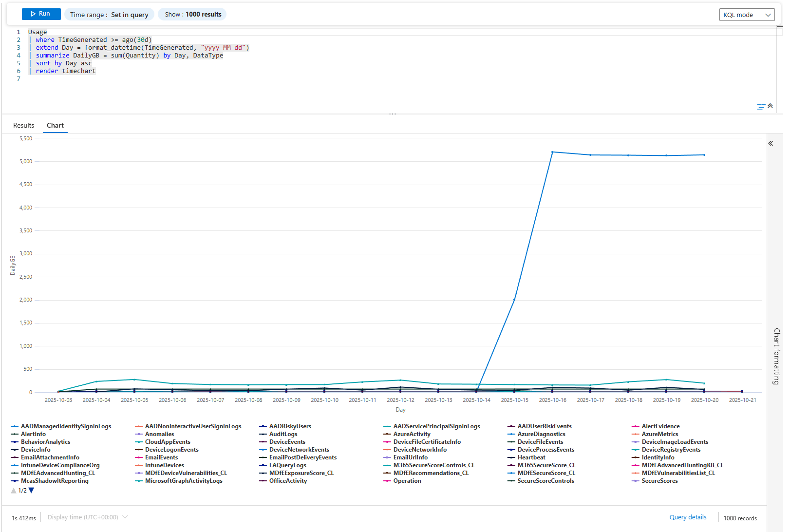
Task: Open the KQL mode dropdown
Action: pyautogui.click(x=747, y=15)
